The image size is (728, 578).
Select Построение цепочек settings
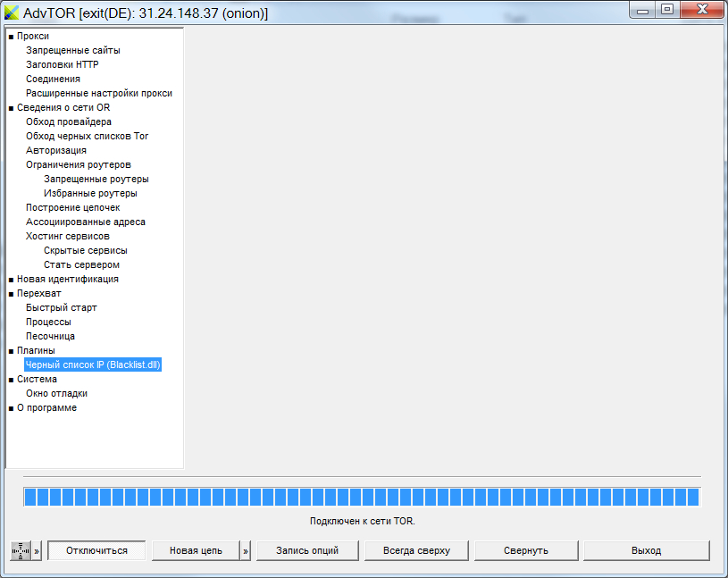[73, 207]
